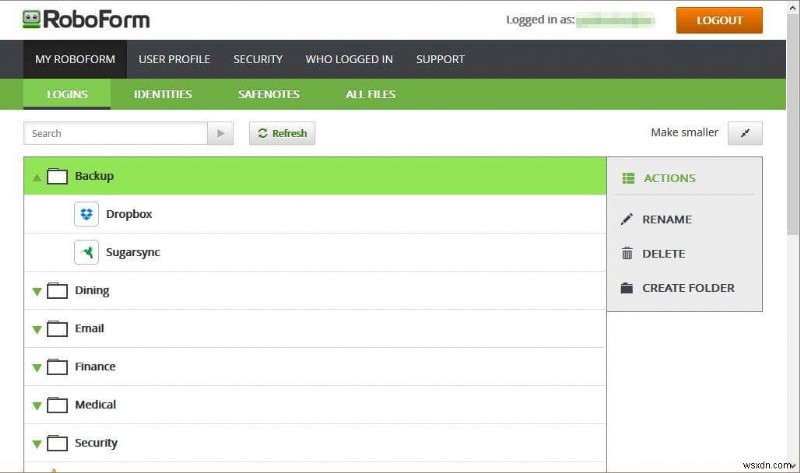The height and width of the screenshot is (473, 800).
Task: Click the search go arrow button
Action: coord(220,133)
